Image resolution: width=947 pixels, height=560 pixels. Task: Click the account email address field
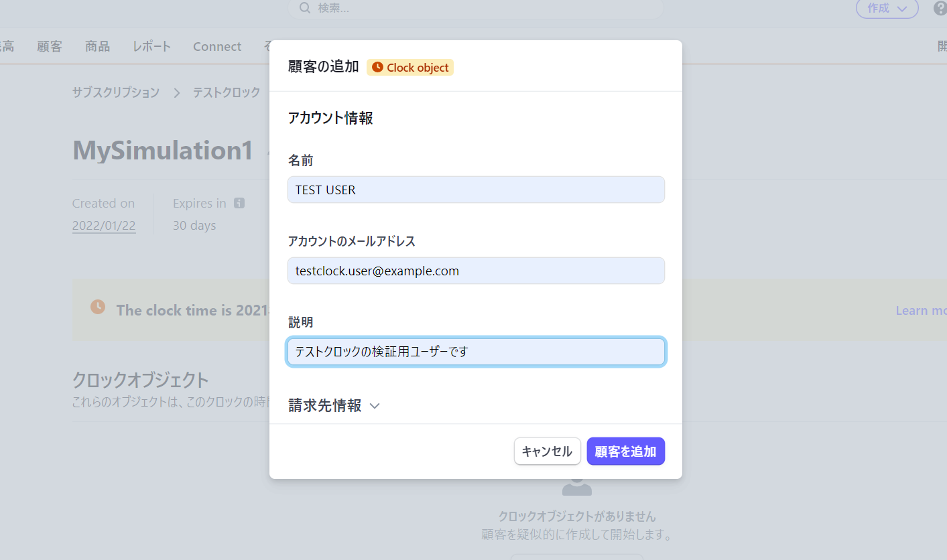click(476, 271)
